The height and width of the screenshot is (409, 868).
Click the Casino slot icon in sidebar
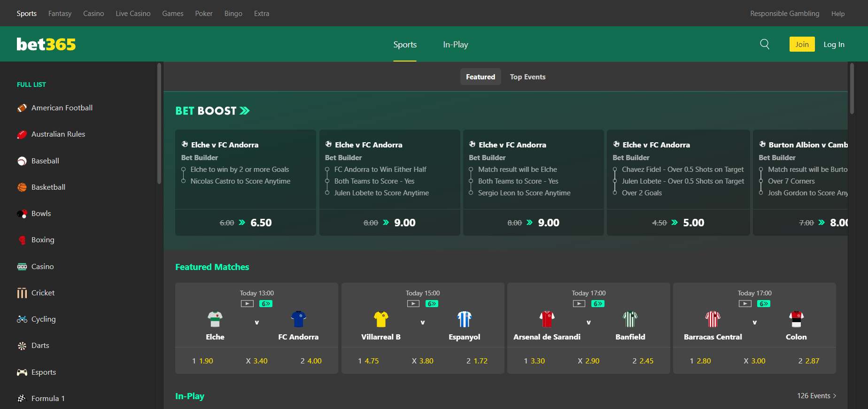[22, 267]
